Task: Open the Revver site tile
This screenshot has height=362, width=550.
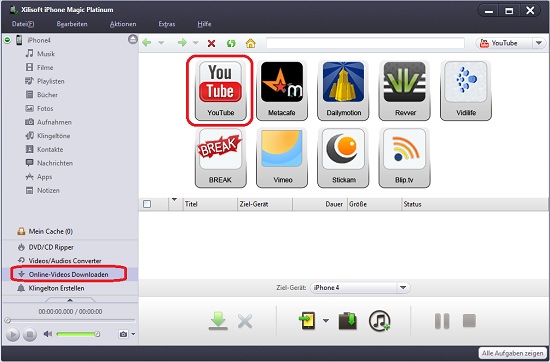Action: coord(404,90)
